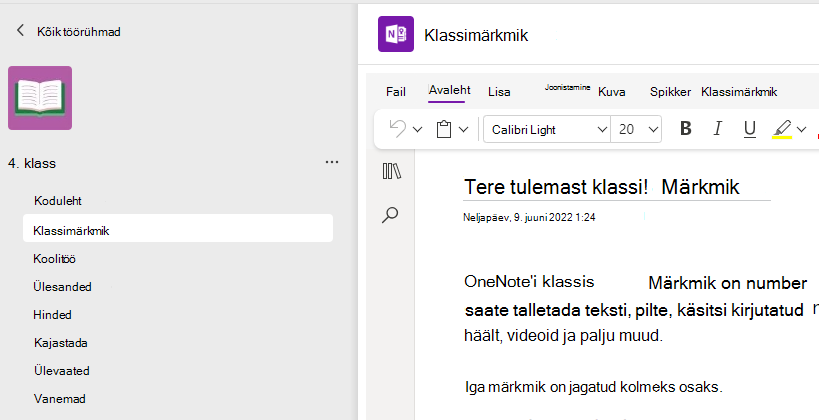The width and height of the screenshot is (819, 420).
Task: Click the text OneNote'i klassis
Action: tap(529, 282)
